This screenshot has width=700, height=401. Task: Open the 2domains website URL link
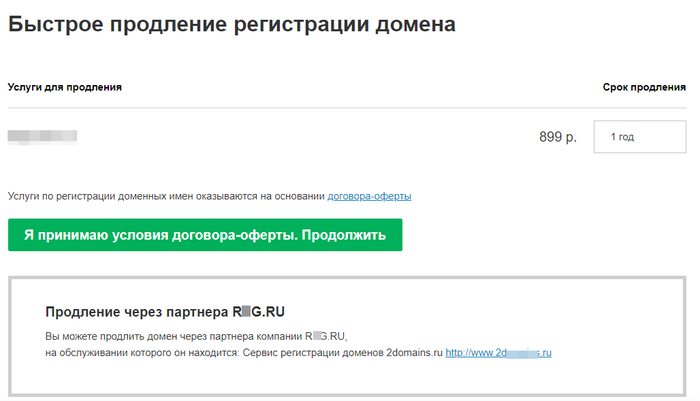click(x=499, y=353)
